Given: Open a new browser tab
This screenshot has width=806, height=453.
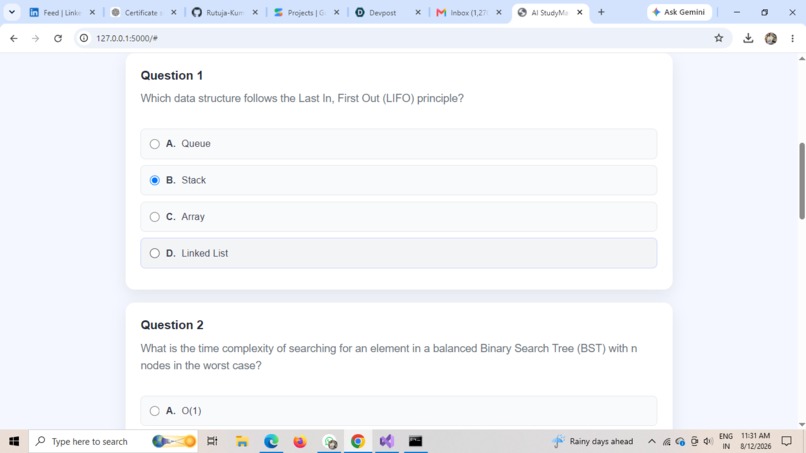Looking at the screenshot, I should coord(601,12).
